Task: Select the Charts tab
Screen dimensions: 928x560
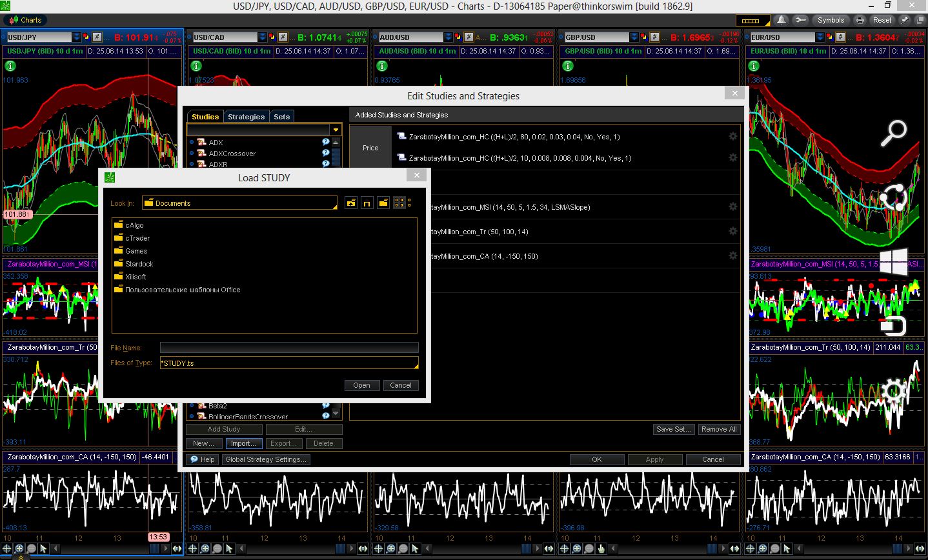Action: point(26,20)
